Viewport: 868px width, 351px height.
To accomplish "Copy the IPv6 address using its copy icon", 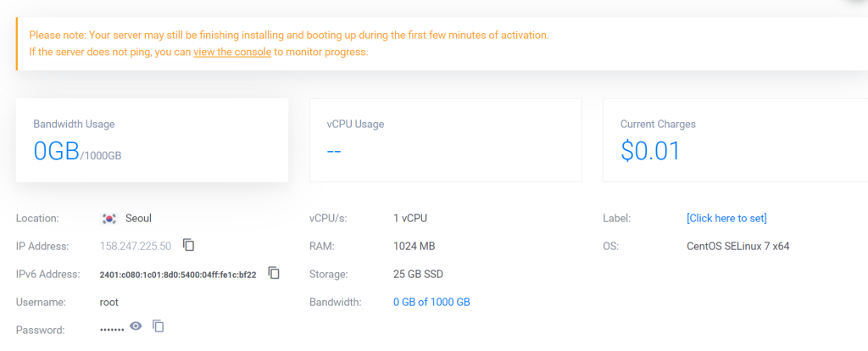I will [274, 273].
